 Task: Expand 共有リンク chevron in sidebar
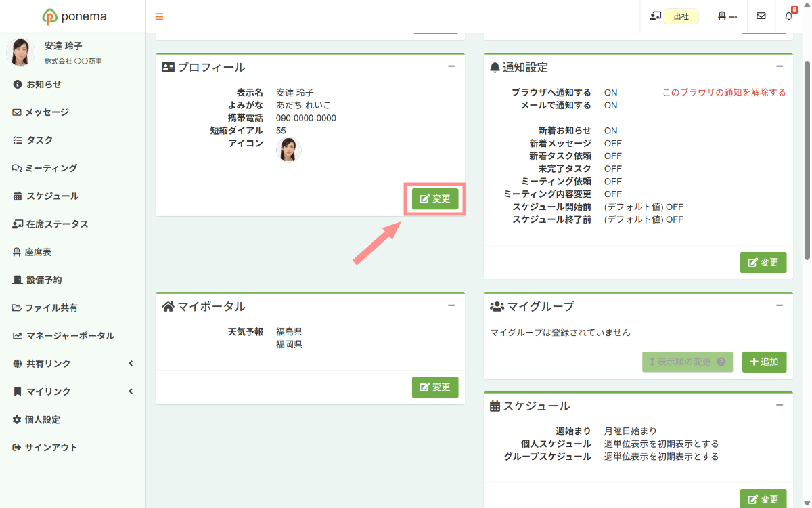point(131,364)
